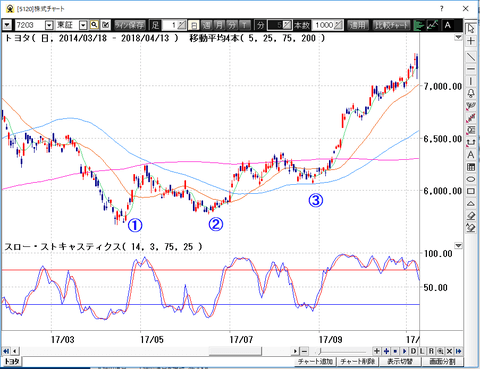Toggle the R button in bottom bar
This screenshot has height=369, width=480.
(431, 351)
